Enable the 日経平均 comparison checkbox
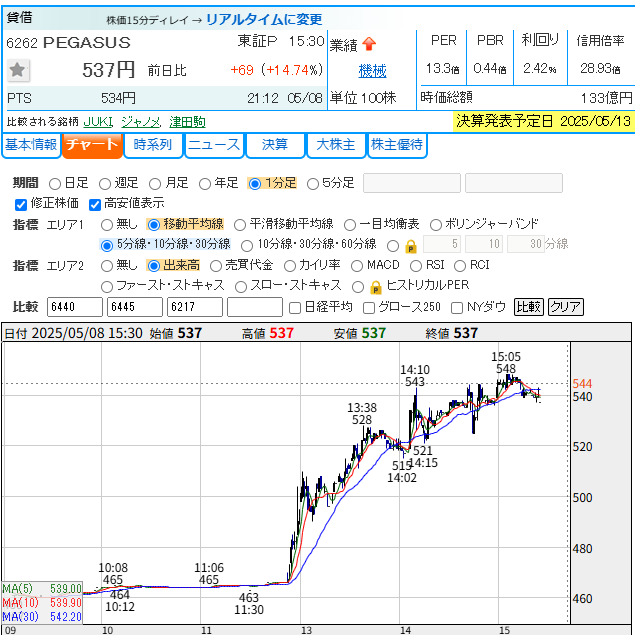Screen dimensions: 635x635 [x=294, y=307]
